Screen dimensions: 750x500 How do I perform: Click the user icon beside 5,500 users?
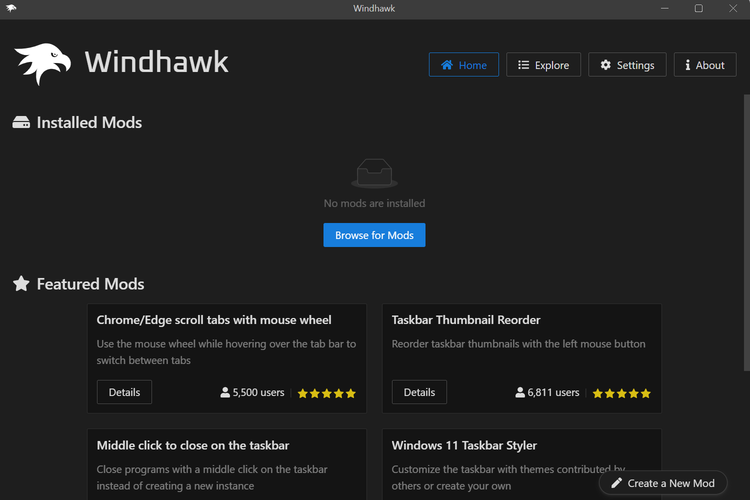click(x=225, y=392)
